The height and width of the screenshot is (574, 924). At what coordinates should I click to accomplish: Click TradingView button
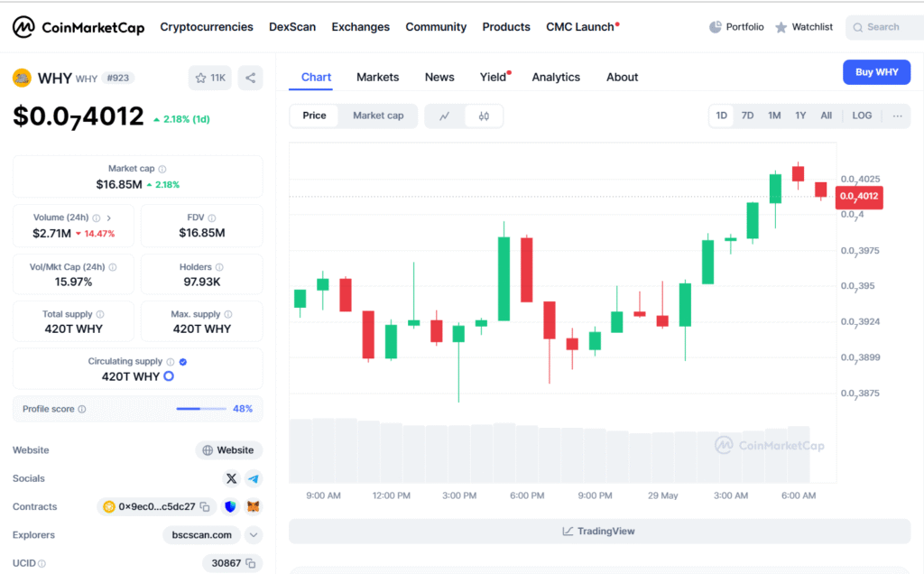click(x=599, y=531)
